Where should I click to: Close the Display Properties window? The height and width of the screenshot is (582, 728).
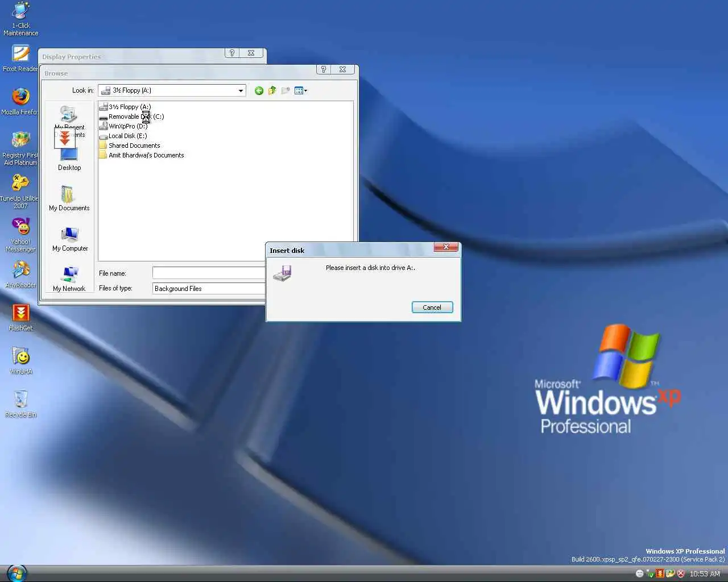click(251, 53)
